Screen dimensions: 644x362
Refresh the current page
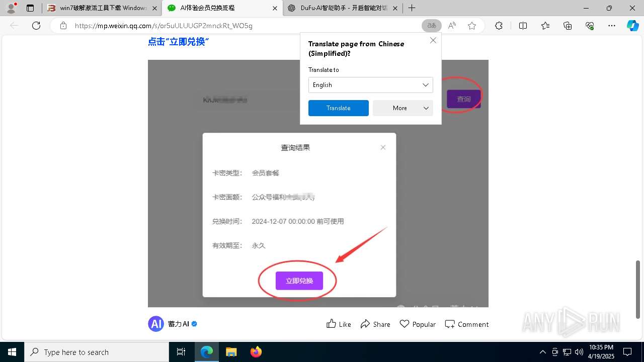(x=36, y=26)
